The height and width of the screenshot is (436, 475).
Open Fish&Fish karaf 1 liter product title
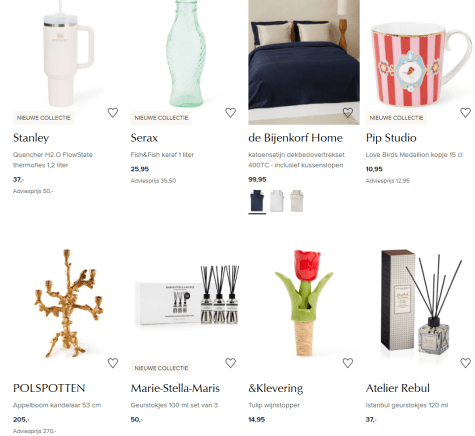(x=162, y=155)
